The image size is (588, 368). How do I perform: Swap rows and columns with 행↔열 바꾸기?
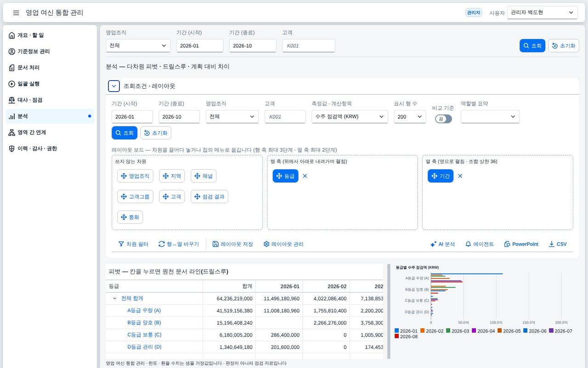tap(179, 244)
